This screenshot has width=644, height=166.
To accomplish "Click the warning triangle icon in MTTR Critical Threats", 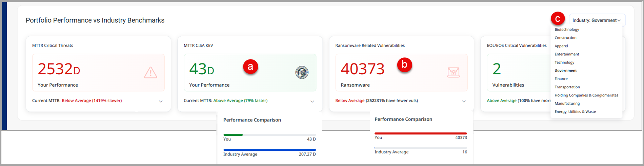I will (150, 73).
